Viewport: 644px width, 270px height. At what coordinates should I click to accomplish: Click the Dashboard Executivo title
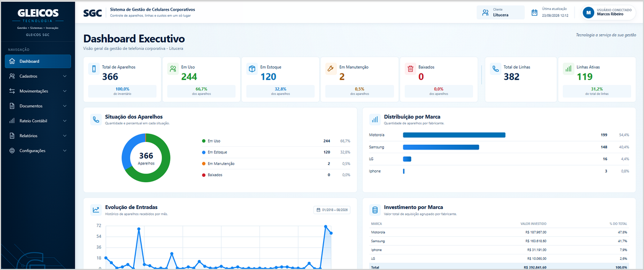pos(134,39)
